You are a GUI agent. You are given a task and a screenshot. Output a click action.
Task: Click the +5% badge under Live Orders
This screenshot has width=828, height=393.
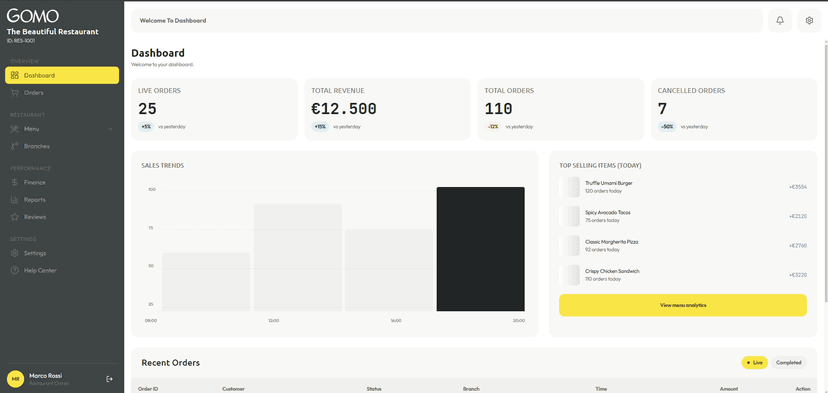tap(146, 127)
